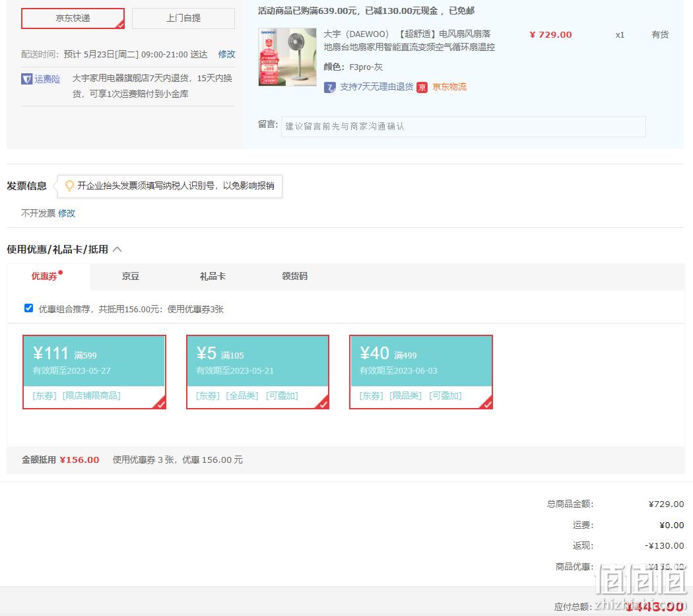The height and width of the screenshot is (616, 693).
Task: Click the 不开发票 text
Action: (38, 214)
